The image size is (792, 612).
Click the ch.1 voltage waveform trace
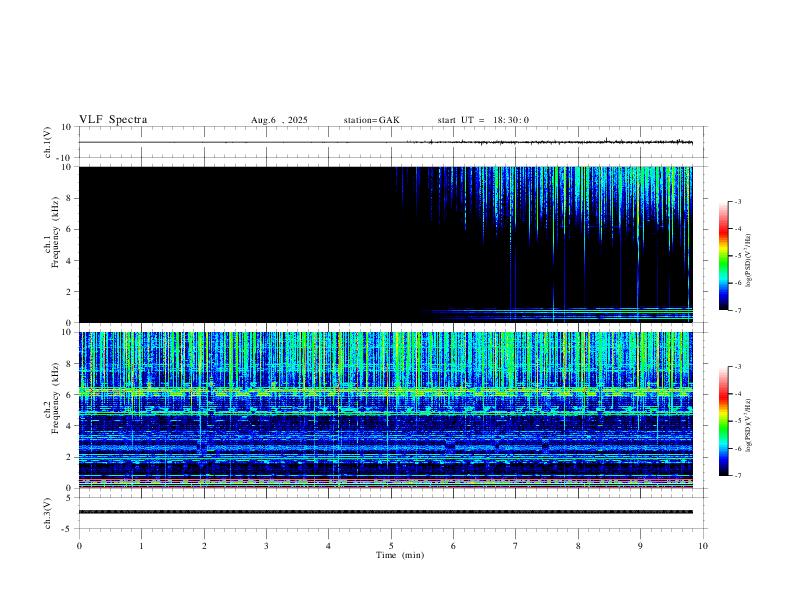(386, 142)
